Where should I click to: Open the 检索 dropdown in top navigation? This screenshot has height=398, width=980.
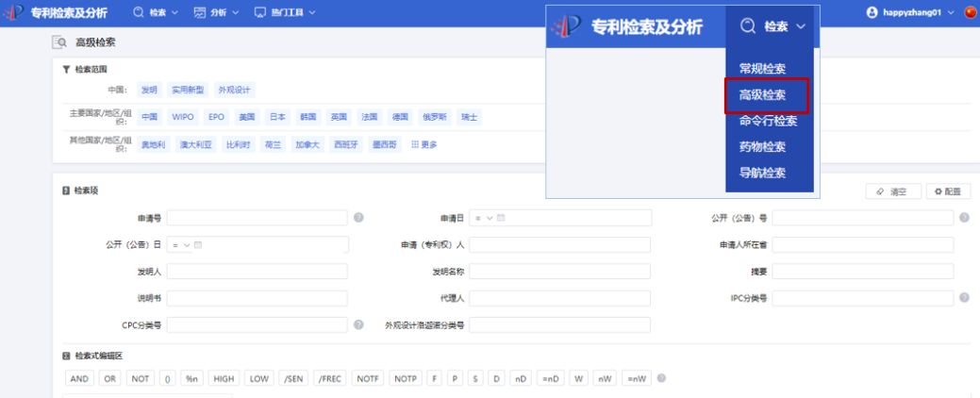click(156, 12)
